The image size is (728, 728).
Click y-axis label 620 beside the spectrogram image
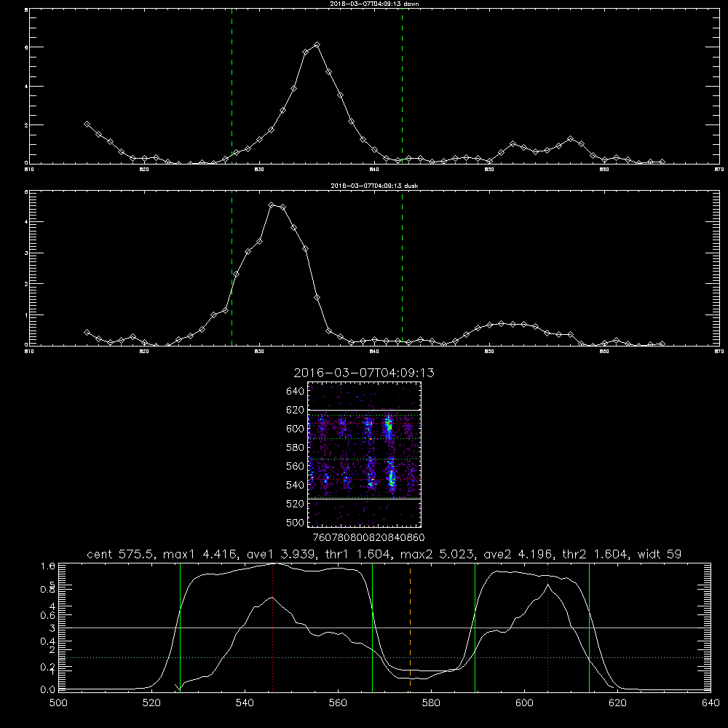pyautogui.click(x=296, y=410)
